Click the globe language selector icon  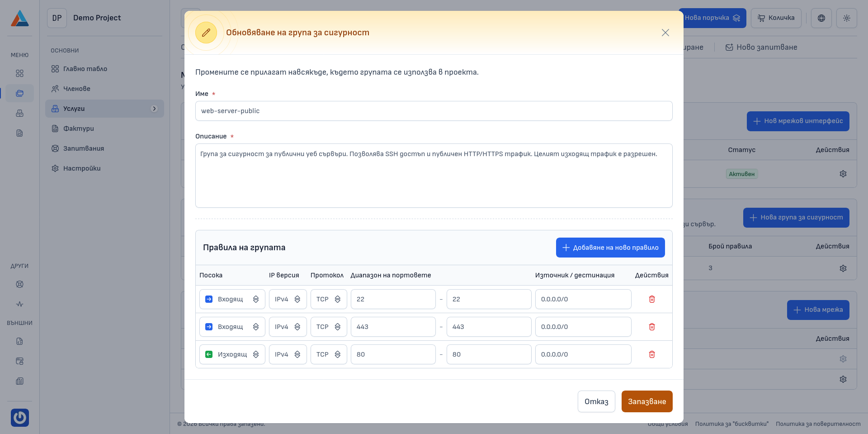(x=821, y=18)
